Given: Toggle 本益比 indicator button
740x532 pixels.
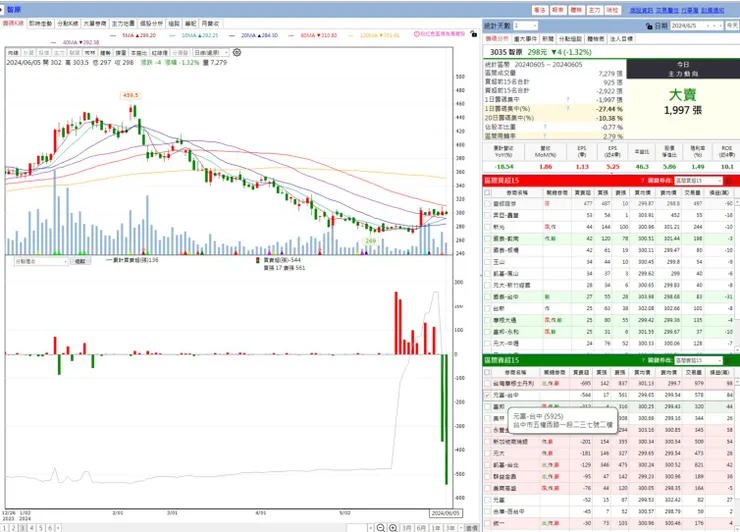Looking at the screenshot, I should pos(139,53).
